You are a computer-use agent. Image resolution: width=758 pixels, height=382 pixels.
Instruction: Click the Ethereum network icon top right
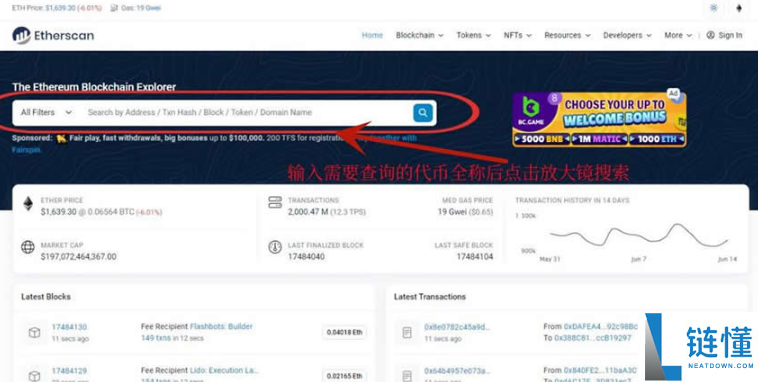[739, 8]
